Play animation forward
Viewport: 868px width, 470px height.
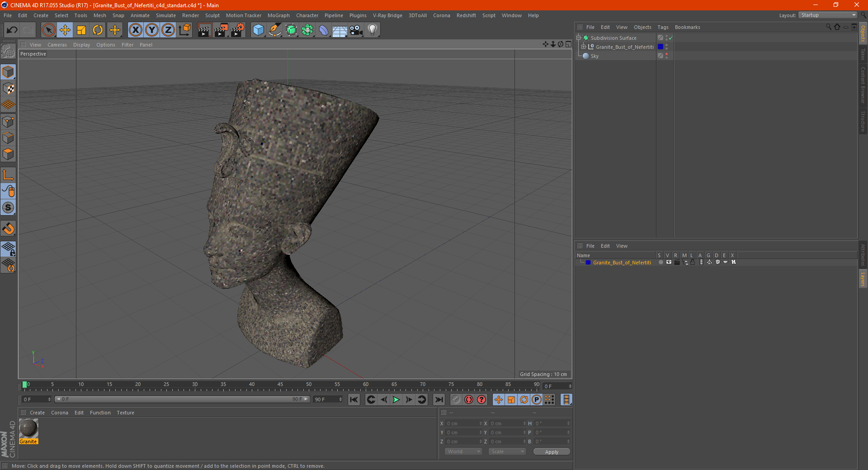click(x=396, y=399)
